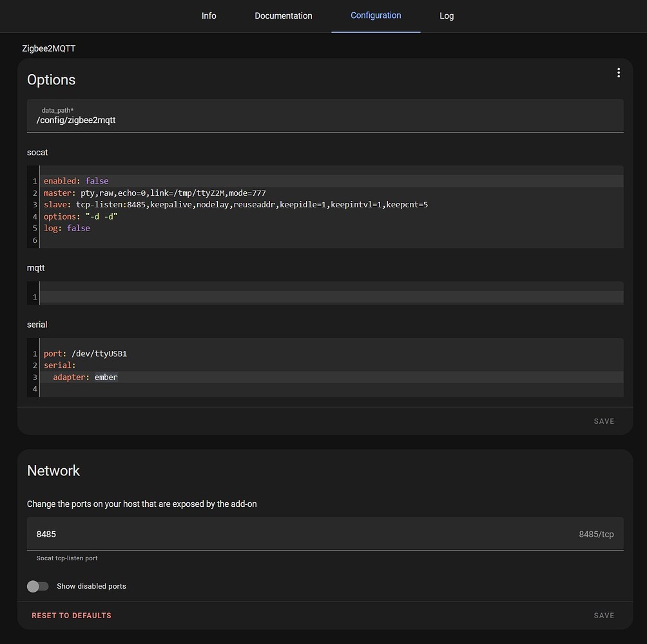647x644 pixels.
Task: Click the 8485 Socat port field
Action: click(258, 534)
